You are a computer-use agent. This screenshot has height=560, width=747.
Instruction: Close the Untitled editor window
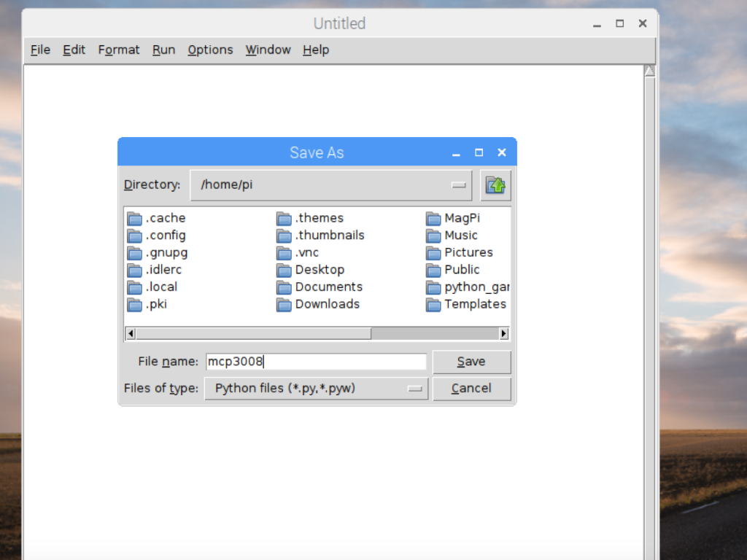643,23
